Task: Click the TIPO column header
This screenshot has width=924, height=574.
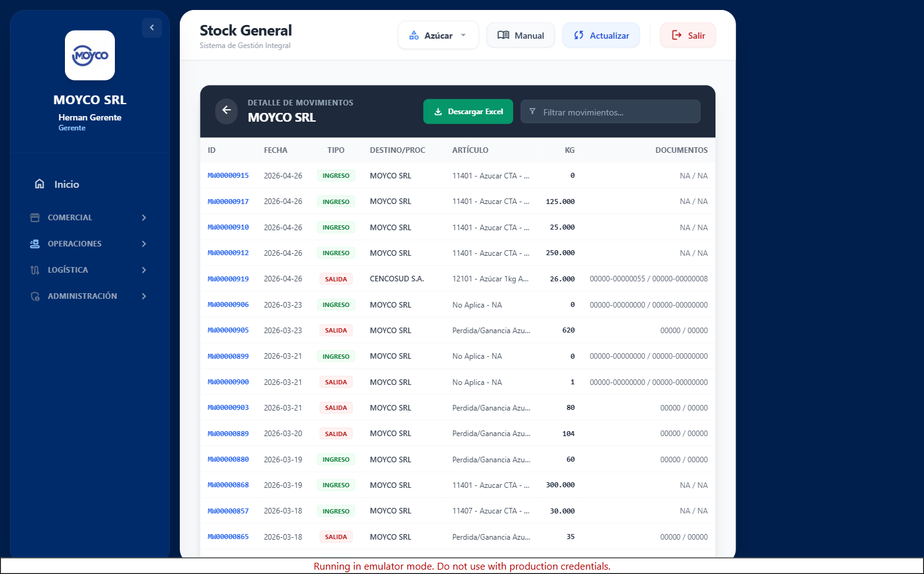Action: pyautogui.click(x=336, y=150)
